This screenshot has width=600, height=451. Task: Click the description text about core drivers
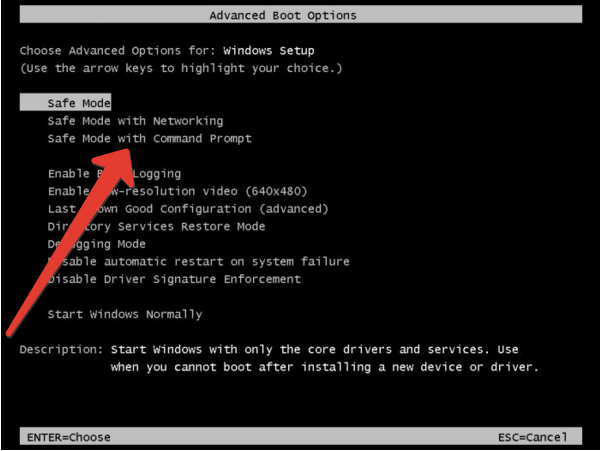pyautogui.click(x=324, y=358)
